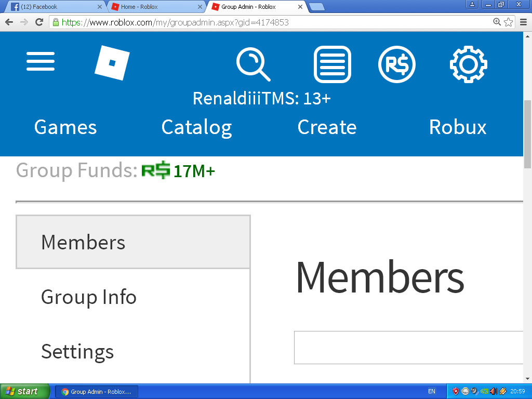Click the Windows Security Center shield tray icon
This screenshot has height=399, width=532.
point(456,392)
